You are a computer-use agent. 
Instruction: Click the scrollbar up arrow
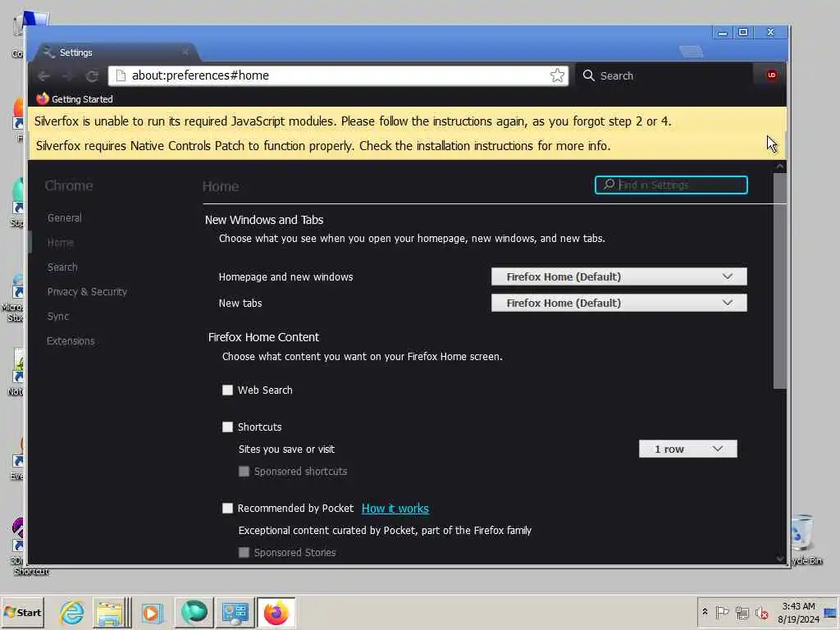tap(780, 167)
